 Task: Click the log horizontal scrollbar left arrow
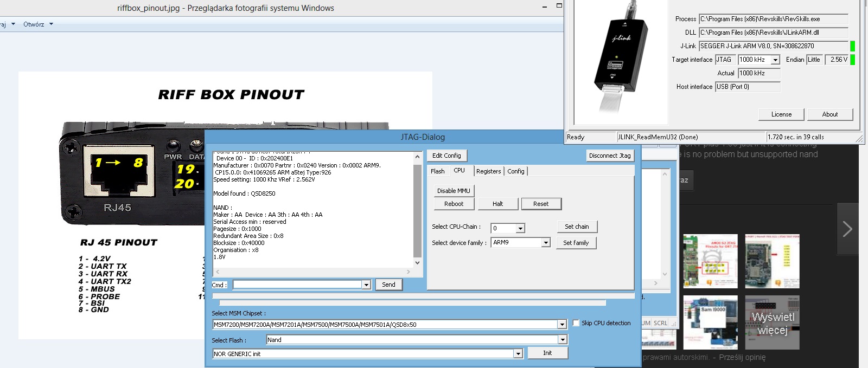[x=218, y=272]
